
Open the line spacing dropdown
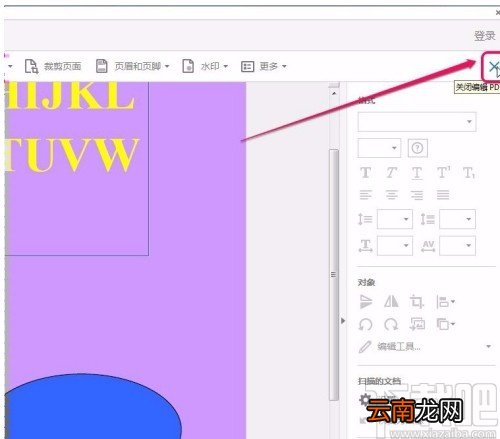pos(395,219)
